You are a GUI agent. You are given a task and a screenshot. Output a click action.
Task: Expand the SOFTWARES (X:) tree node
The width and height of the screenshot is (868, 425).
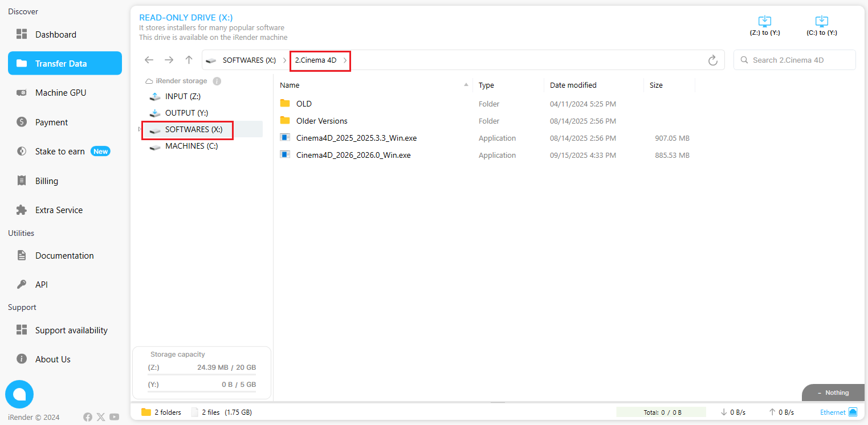click(x=139, y=130)
